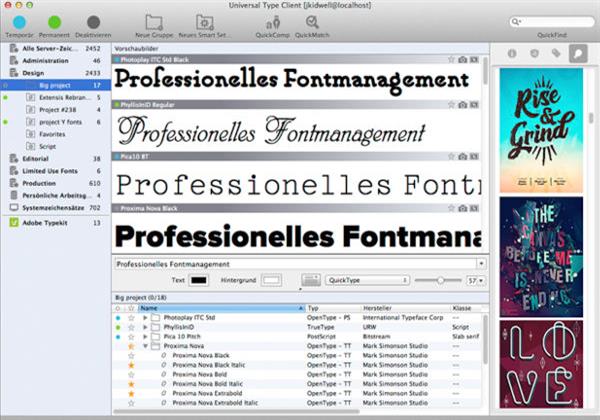Click the green Permanent activation icon
This screenshot has width=600, height=420.
pos(54,23)
